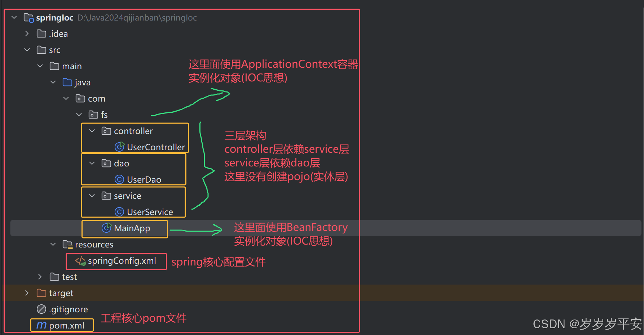The image size is (644, 335).
Task: Expand the .idea folder
Action: point(27,33)
